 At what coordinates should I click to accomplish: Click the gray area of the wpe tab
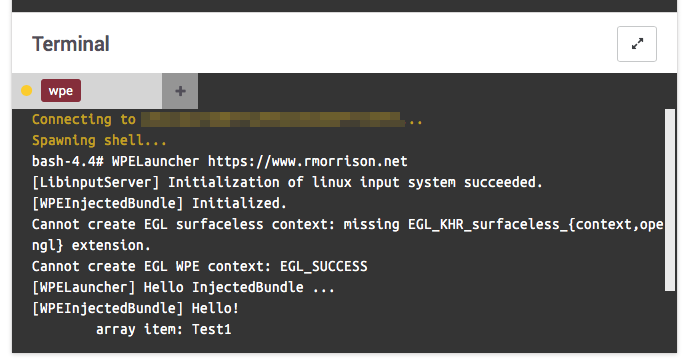pyautogui.click(x=121, y=91)
